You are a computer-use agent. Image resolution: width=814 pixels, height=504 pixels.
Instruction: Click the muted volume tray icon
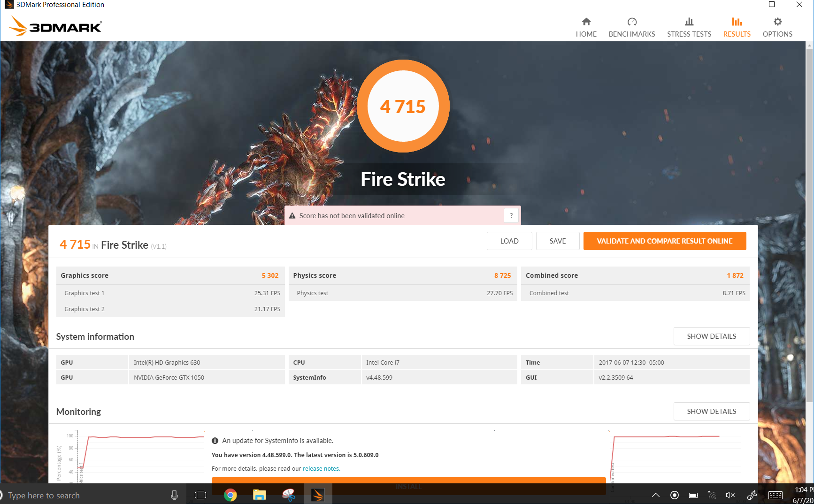point(730,495)
